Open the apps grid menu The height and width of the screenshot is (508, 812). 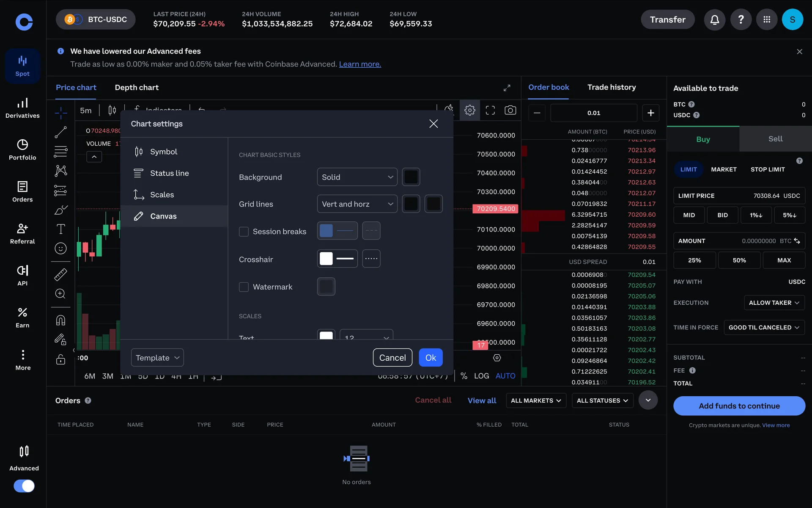[766, 19]
